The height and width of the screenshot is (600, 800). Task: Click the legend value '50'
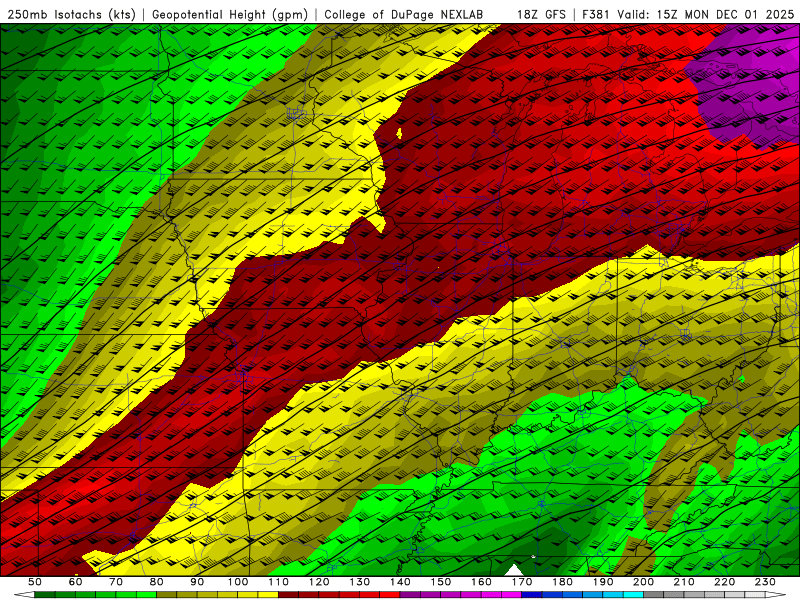click(x=35, y=582)
